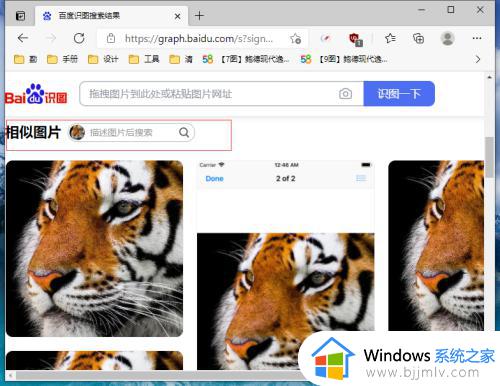Open the right-side tiger image
The width and height of the screenshot is (500, 386).
click(436, 246)
